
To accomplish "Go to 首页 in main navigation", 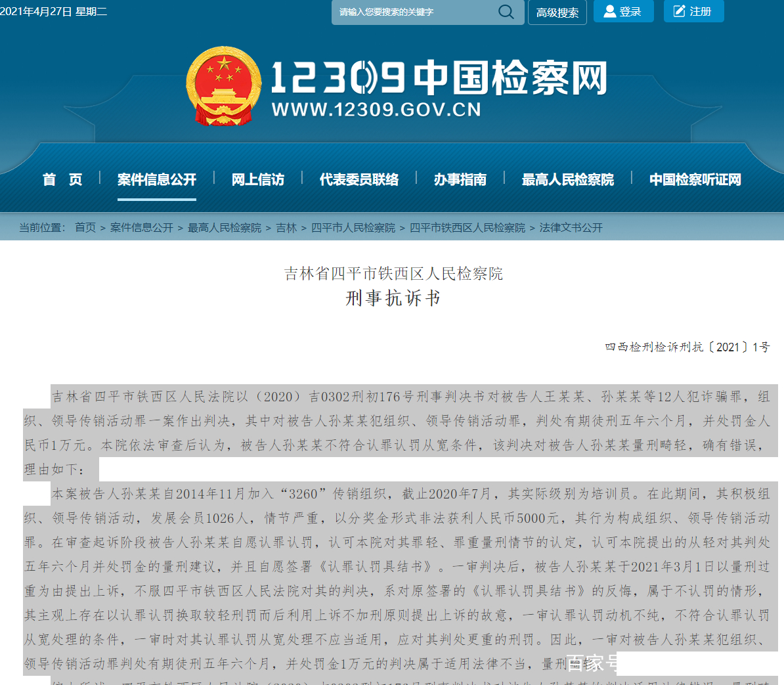I will pyautogui.click(x=62, y=179).
